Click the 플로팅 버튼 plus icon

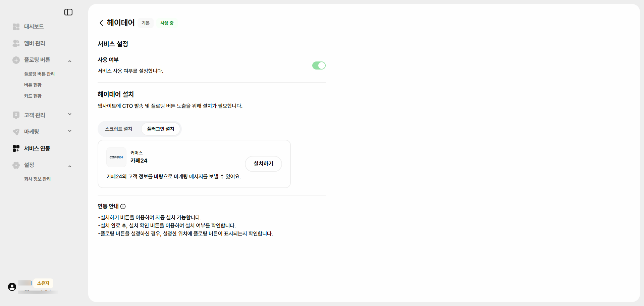click(16, 60)
